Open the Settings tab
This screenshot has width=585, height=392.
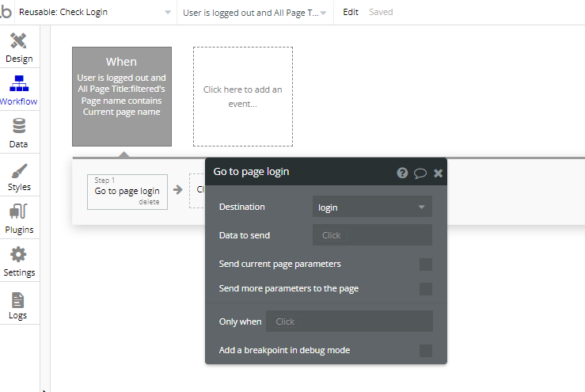(x=19, y=261)
